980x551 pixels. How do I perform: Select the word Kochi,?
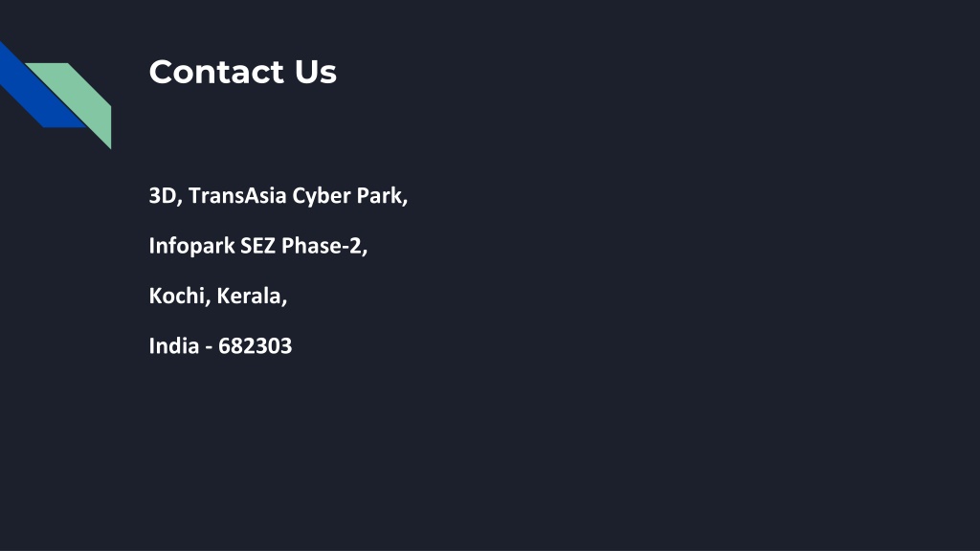click(x=180, y=296)
